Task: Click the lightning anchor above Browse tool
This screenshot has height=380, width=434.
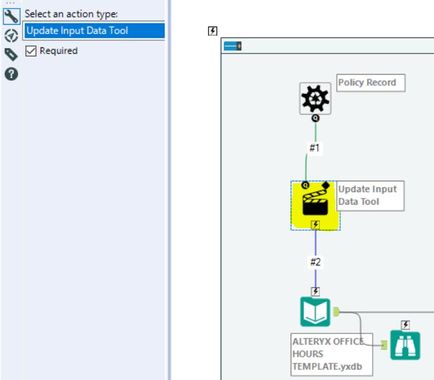Action: point(405,324)
